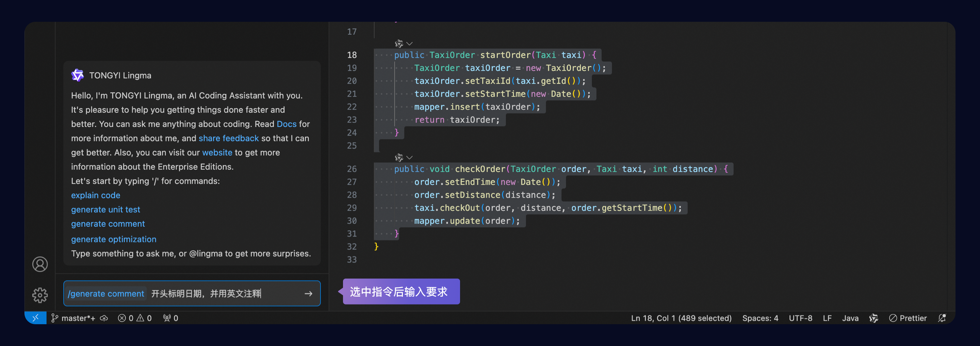Click the notifications bell in status bar
The image size is (980, 346).
(942, 318)
